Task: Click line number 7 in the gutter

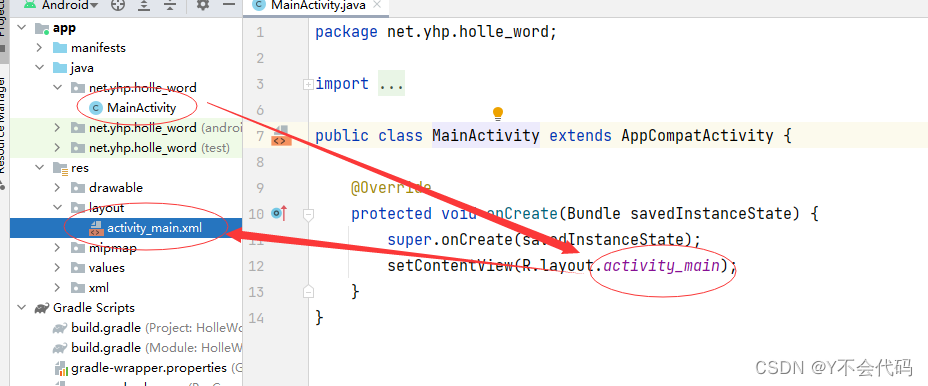Action: click(260, 136)
